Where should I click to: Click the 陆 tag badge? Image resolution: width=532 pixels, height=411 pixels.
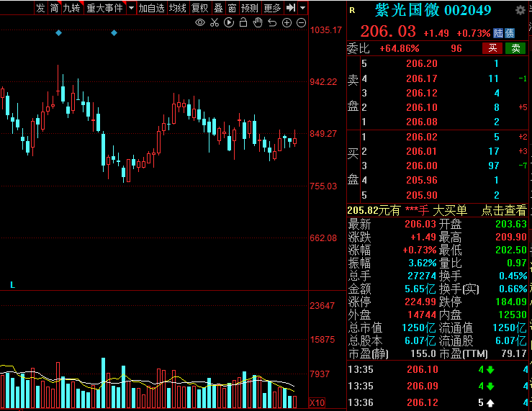point(498,33)
